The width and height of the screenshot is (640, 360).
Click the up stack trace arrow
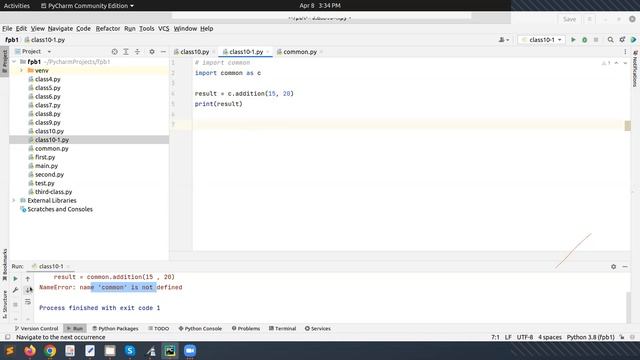tap(28, 278)
